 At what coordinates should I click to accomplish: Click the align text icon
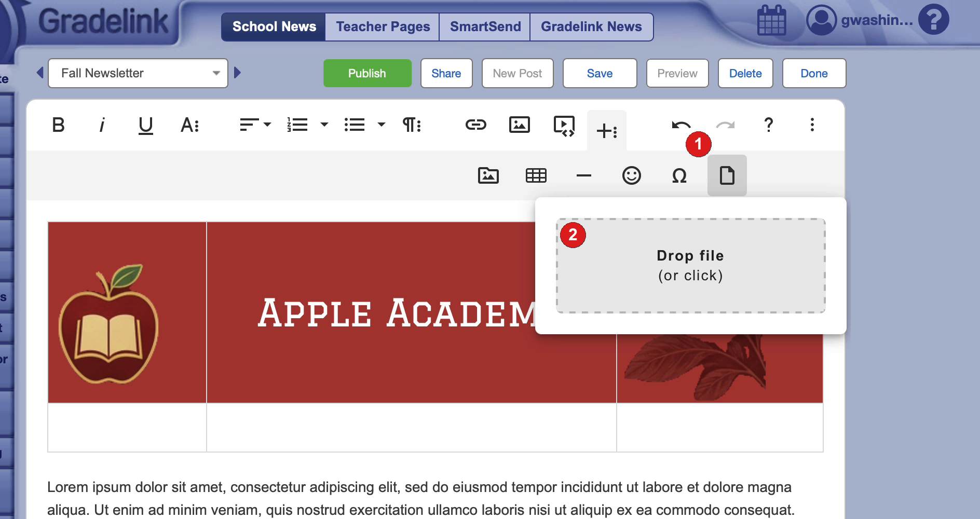point(249,125)
